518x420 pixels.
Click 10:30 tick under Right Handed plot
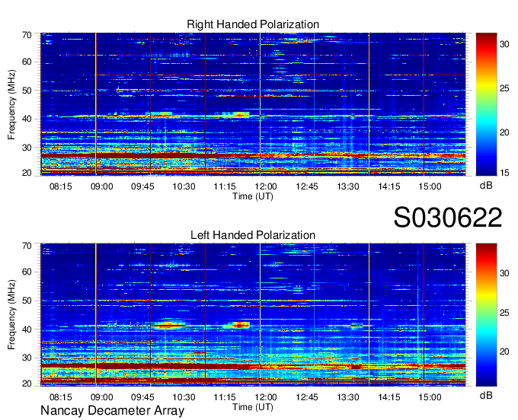[x=184, y=186]
